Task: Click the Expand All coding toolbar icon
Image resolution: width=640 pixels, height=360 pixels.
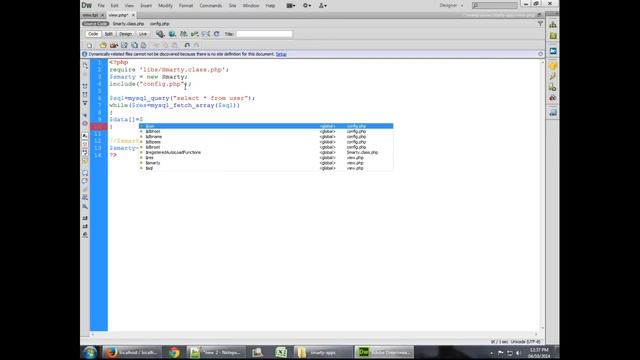Action: pos(85,103)
